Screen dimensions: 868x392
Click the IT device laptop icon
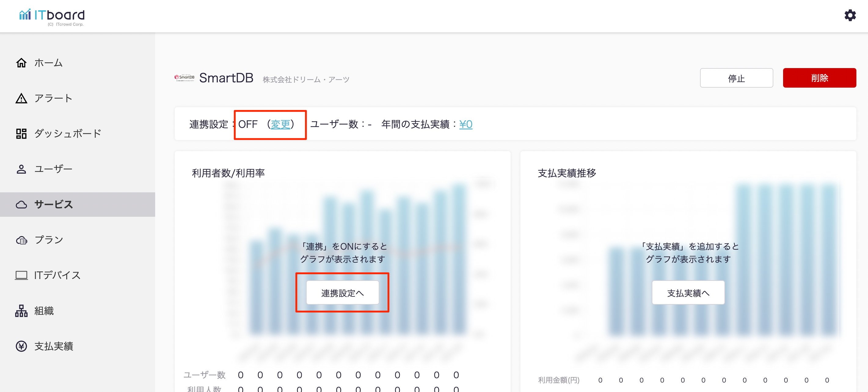point(21,275)
